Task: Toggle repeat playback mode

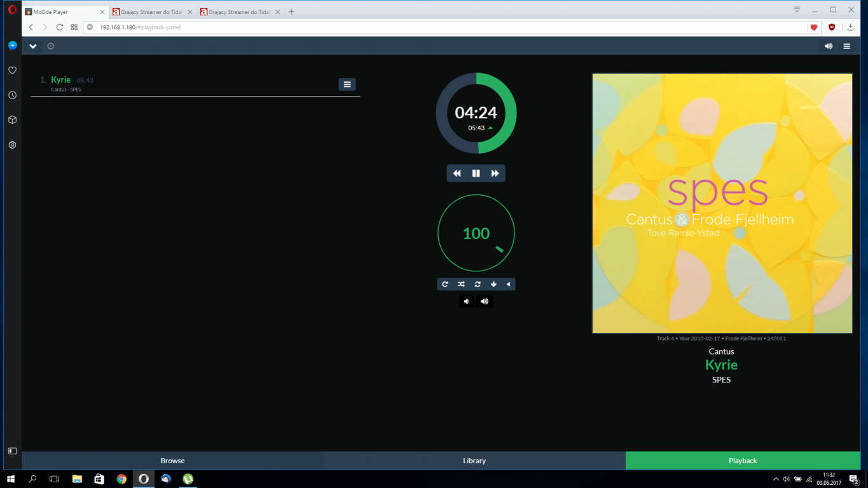Action: click(445, 284)
